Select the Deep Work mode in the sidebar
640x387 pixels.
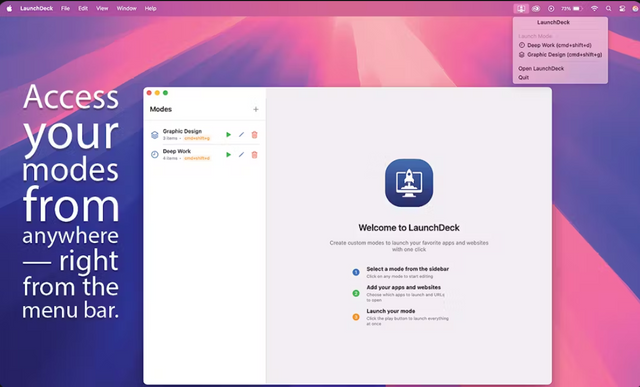[x=205, y=155]
